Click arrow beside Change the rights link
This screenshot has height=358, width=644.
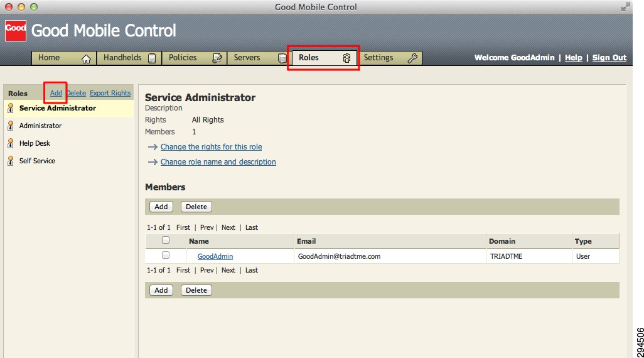coord(153,147)
